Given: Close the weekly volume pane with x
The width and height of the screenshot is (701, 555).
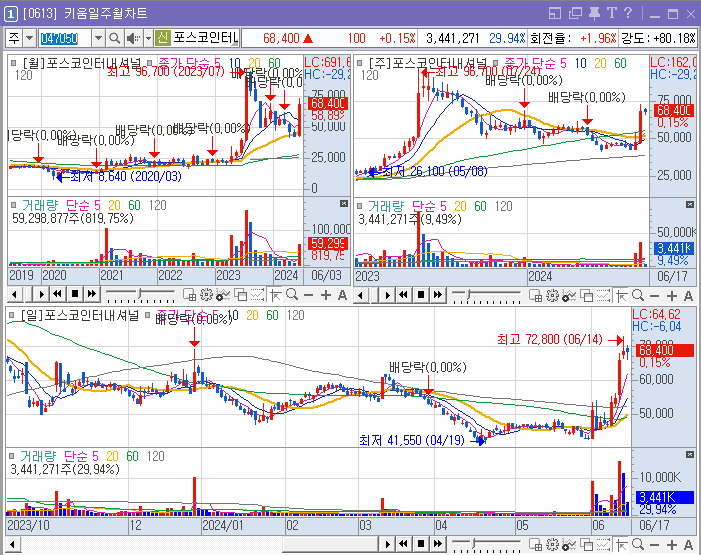Looking at the screenshot, I should 690,204.
